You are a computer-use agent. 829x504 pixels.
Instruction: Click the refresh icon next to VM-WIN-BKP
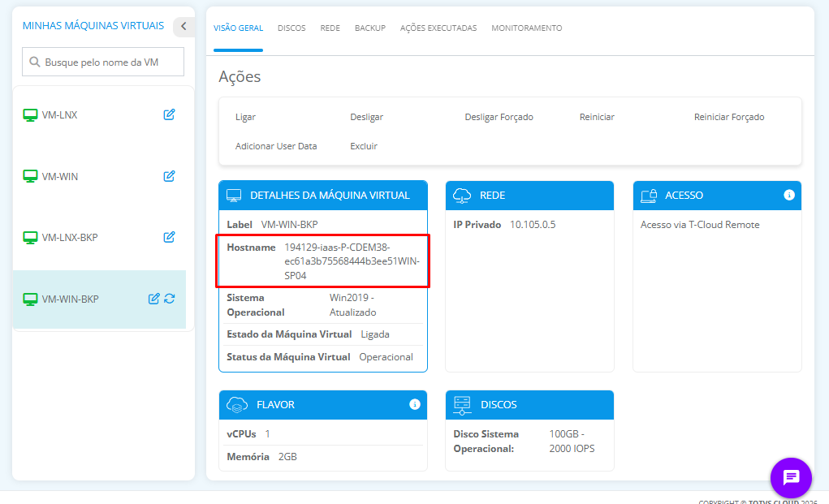point(169,299)
